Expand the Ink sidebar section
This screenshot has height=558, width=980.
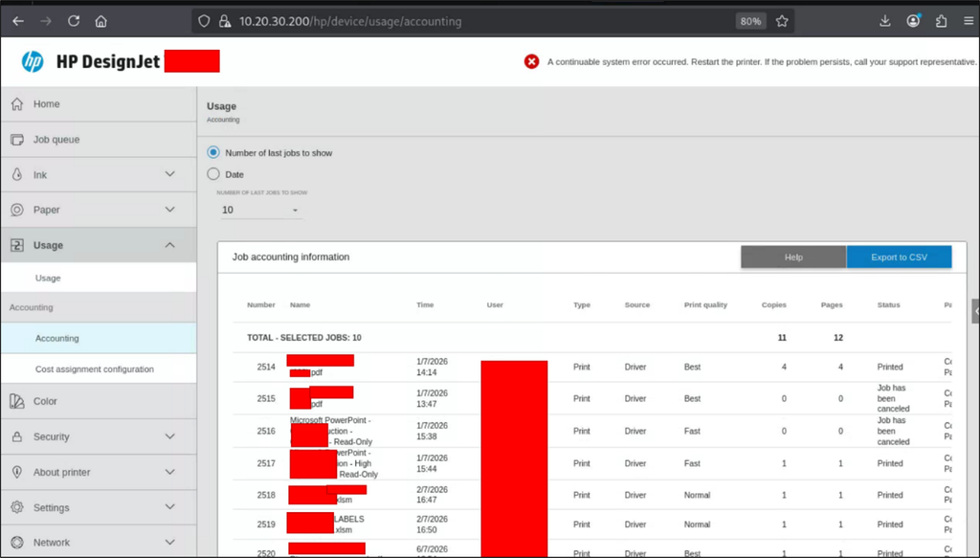tap(99, 174)
